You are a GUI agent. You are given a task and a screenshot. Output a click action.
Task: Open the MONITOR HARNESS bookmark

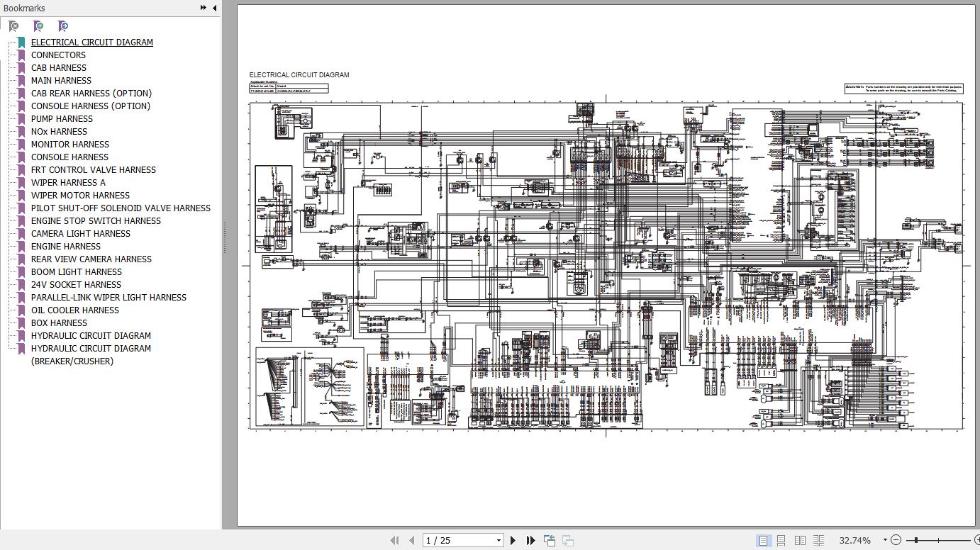(70, 144)
